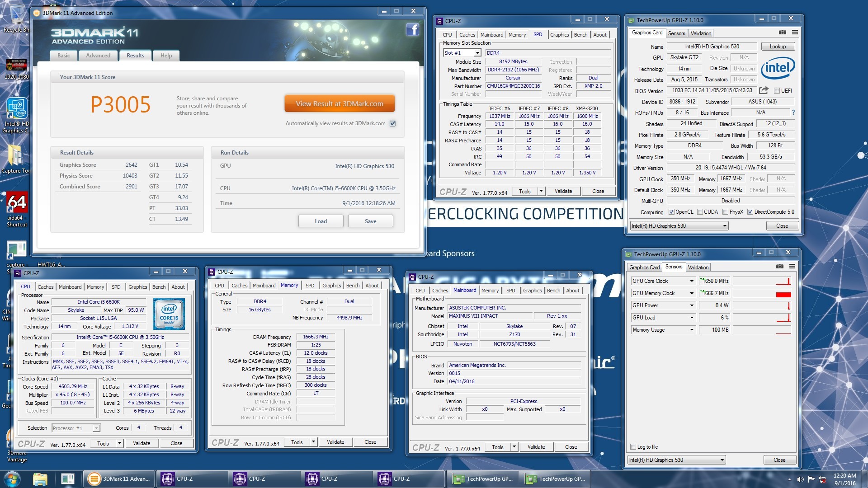
Task: Open Bench tab in CPU-Z SPD window
Action: (580, 35)
